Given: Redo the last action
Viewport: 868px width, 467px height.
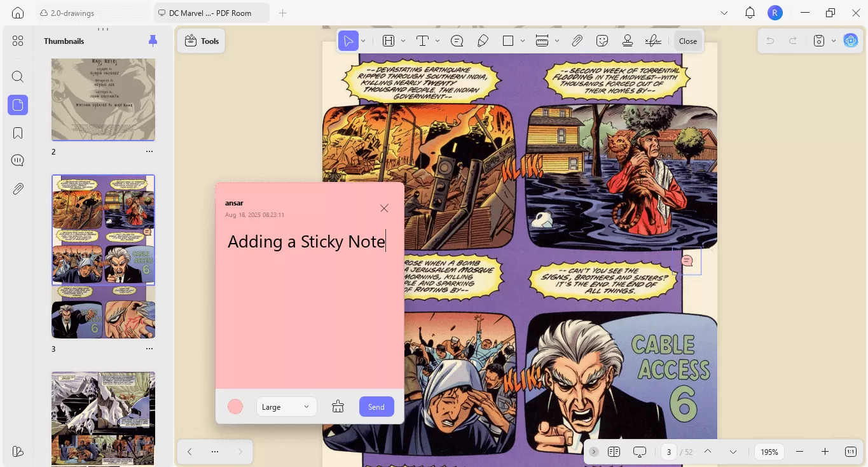Looking at the screenshot, I should pos(793,41).
